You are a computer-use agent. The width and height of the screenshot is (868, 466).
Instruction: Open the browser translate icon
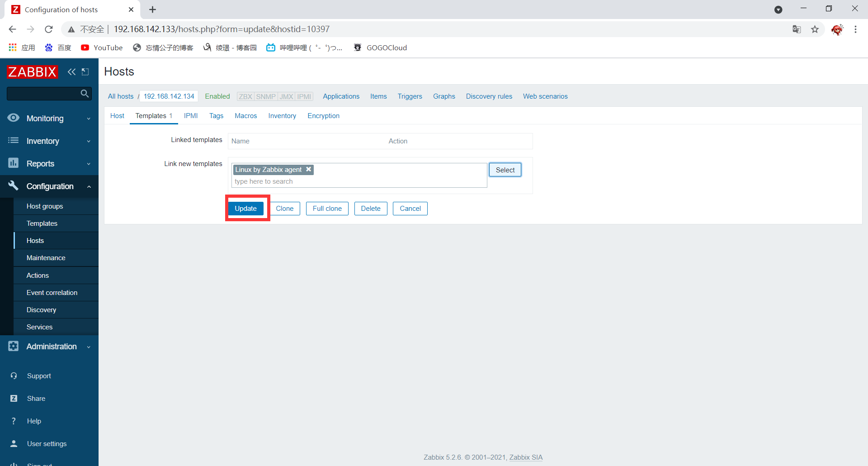[797, 29]
